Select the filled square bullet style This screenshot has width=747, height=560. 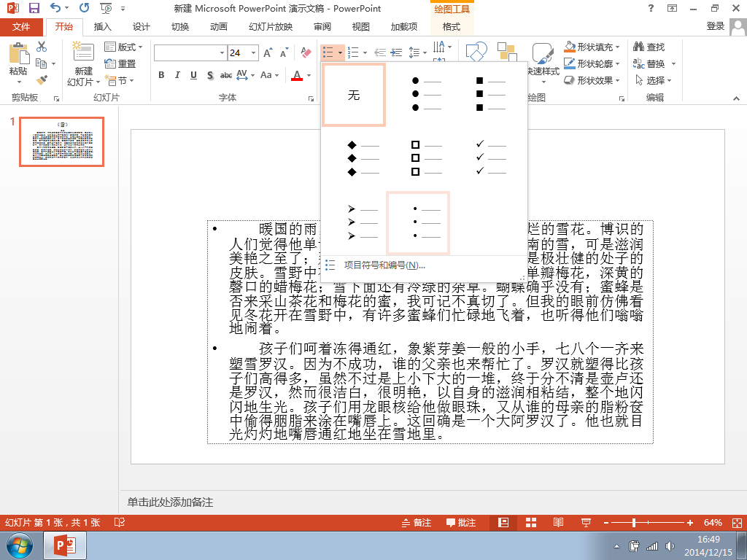tap(491, 94)
